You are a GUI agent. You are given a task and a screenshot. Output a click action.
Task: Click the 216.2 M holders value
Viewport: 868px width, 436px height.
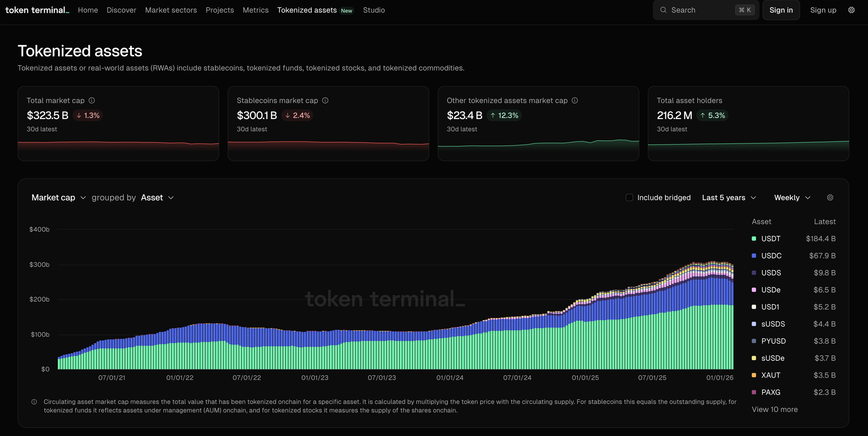[674, 116]
